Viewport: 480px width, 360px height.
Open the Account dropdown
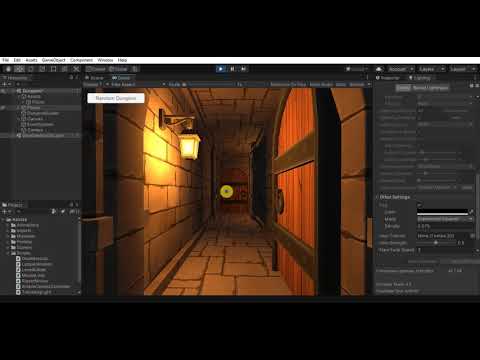pos(401,69)
